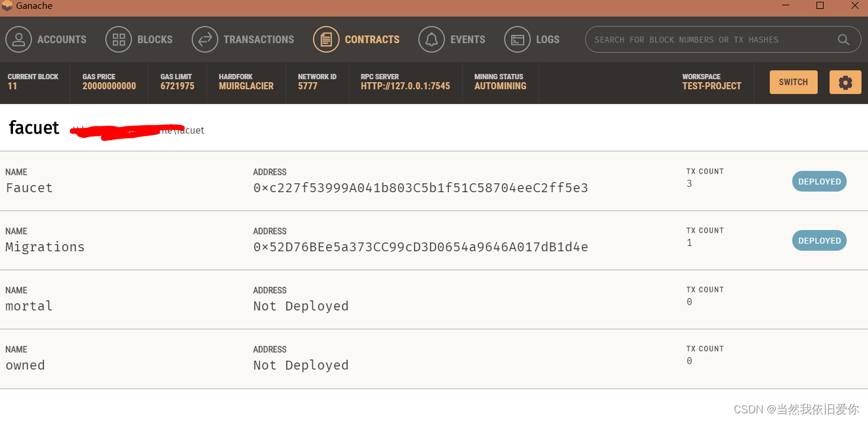Screen dimensions: 868x421
Task: Click the hardfork value MUIRGLACIER
Action: (x=246, y=86)
